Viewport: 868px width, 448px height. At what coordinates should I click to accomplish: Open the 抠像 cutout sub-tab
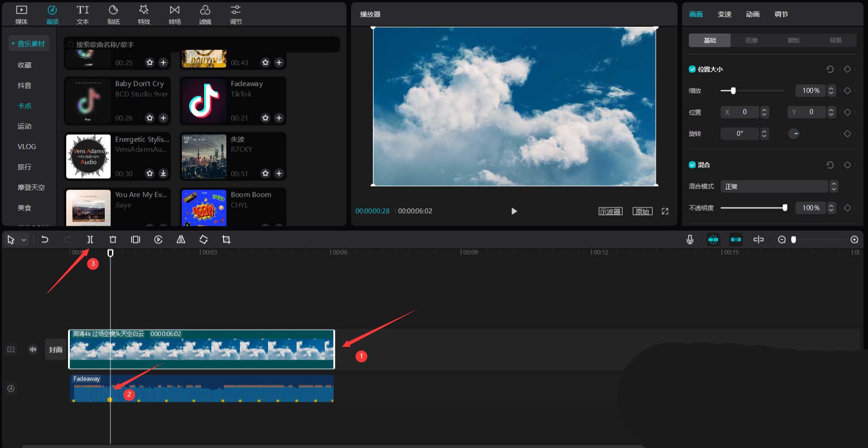coord(751,40)
